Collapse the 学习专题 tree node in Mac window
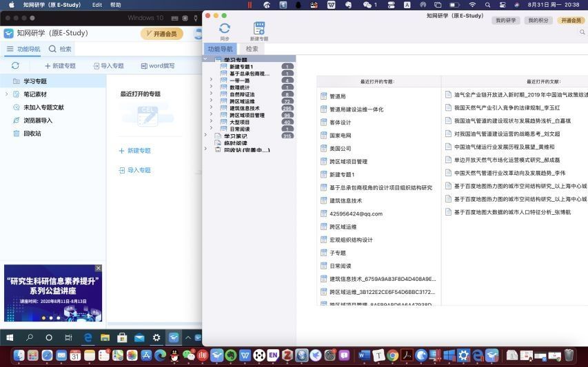This screenshot has width=588, height=367. 205,59
